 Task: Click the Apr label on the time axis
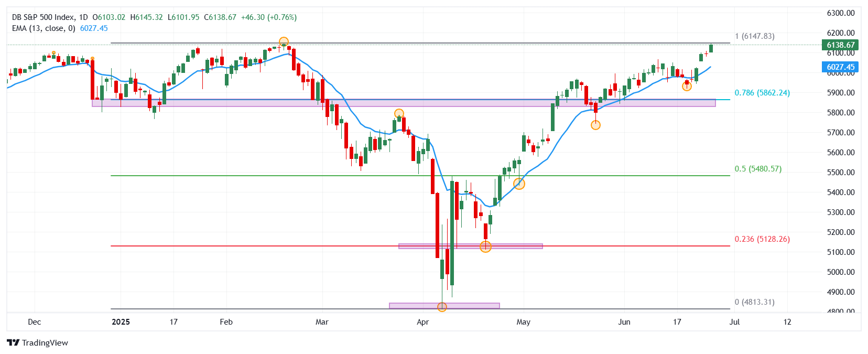pos(422,322)
